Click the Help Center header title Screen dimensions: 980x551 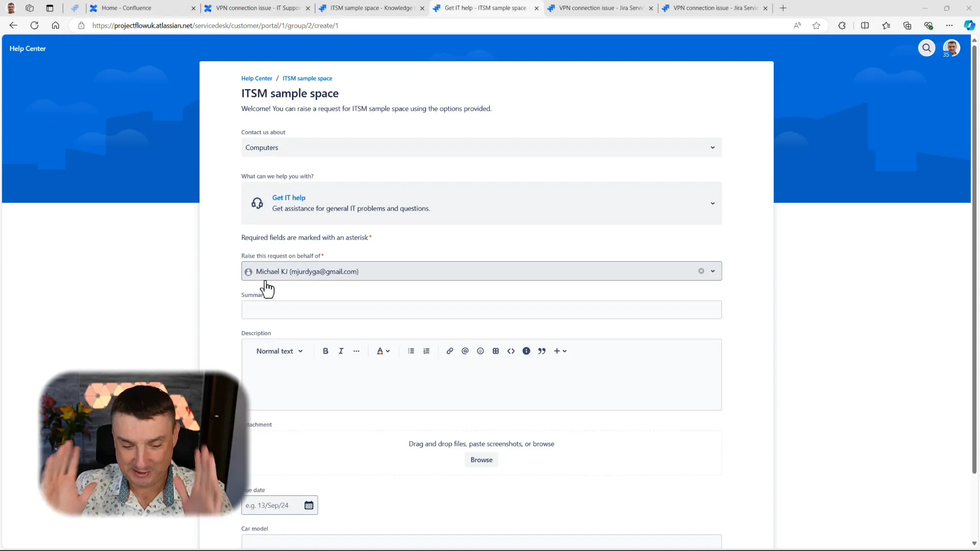(x=28, y=48)
